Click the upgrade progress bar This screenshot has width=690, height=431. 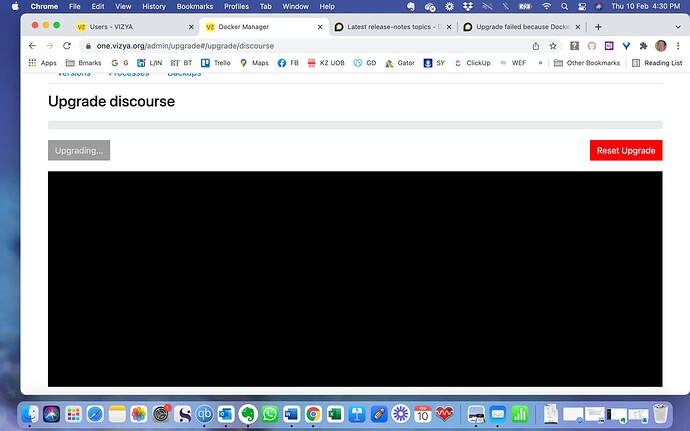[355, 125]
